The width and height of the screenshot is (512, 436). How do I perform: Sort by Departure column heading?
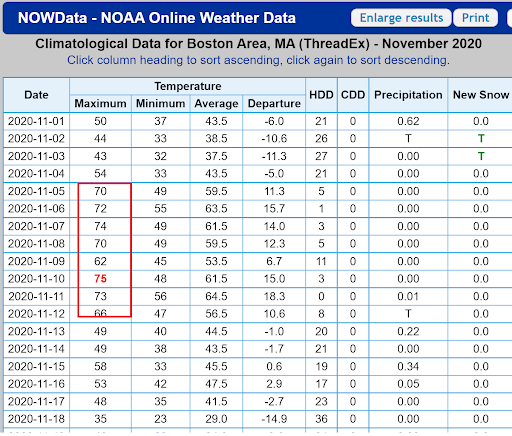coord(274,104)
